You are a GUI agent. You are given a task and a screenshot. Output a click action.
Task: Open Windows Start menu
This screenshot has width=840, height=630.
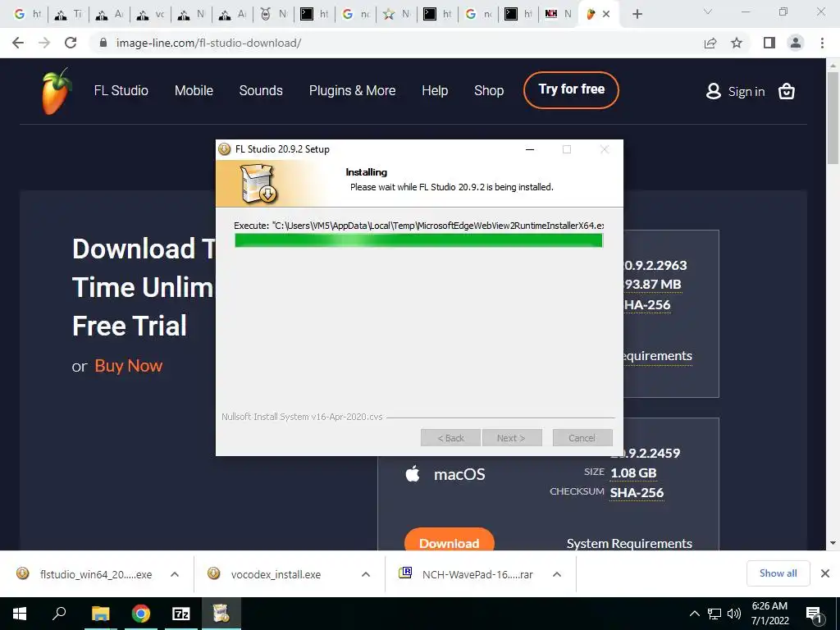pyautogui.click(x=20, y=614)
